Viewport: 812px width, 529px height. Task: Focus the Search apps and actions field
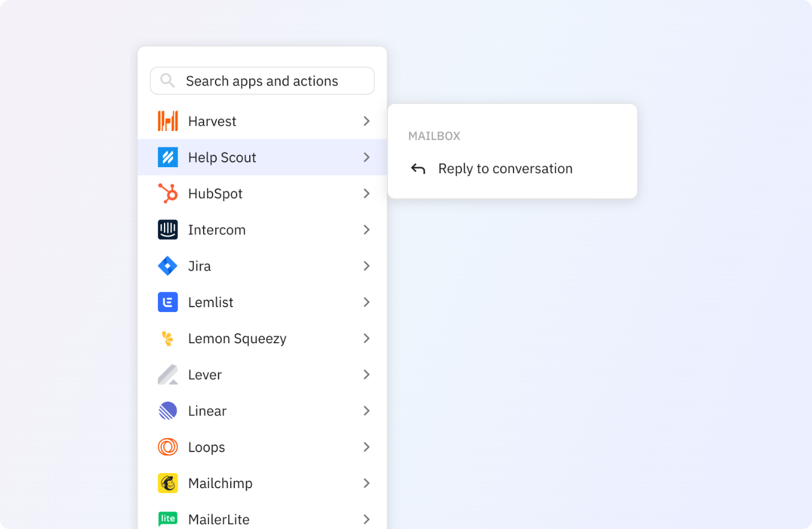coord(262,81)
